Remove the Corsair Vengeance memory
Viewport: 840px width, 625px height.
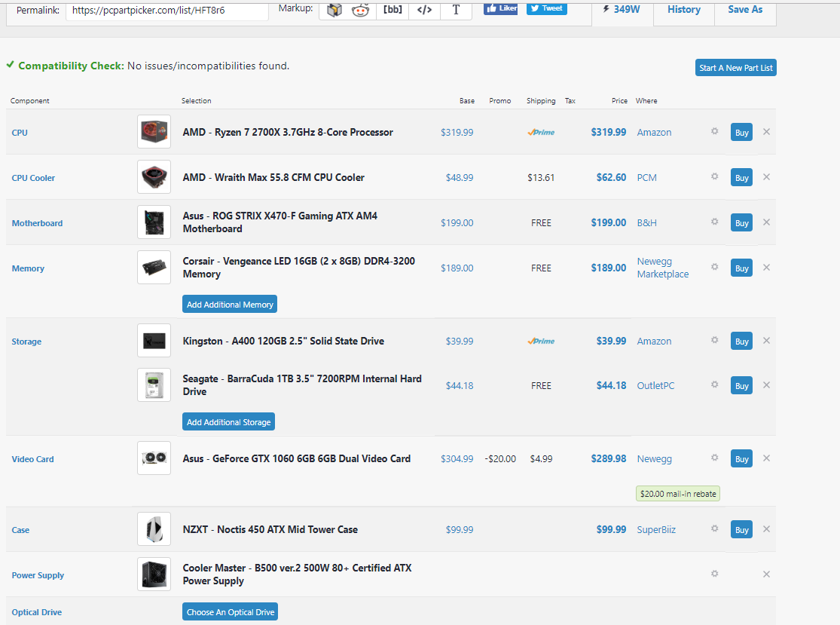pos(767,268)
